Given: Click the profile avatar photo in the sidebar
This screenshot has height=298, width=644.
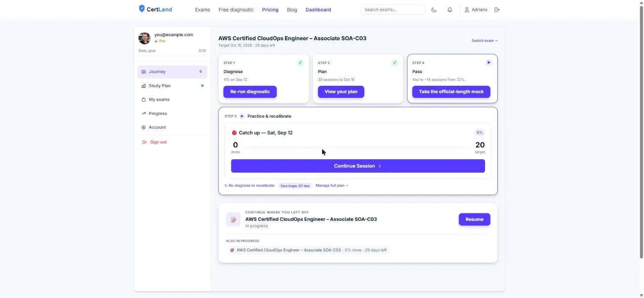Looking at the screenshot, I should pyautogui.click(x=144, y=38).
